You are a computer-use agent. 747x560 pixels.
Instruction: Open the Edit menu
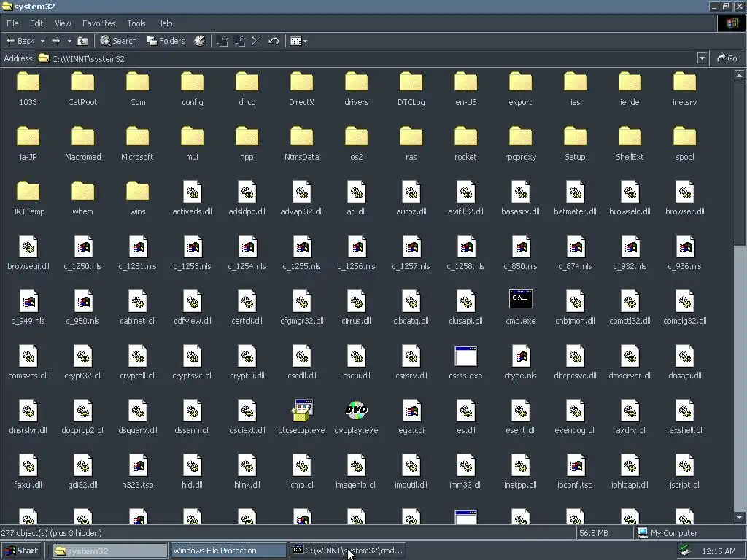(36, 23)
